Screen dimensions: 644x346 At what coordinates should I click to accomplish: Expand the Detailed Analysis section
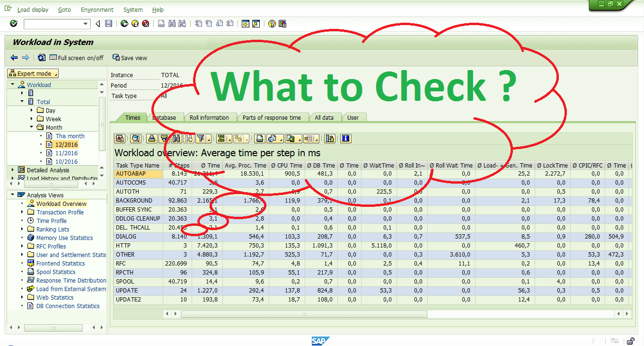(x=12, y=170)
